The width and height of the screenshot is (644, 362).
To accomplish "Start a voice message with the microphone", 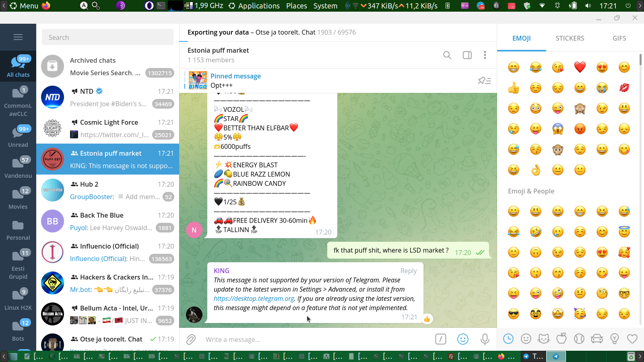I will coord(485,339).
